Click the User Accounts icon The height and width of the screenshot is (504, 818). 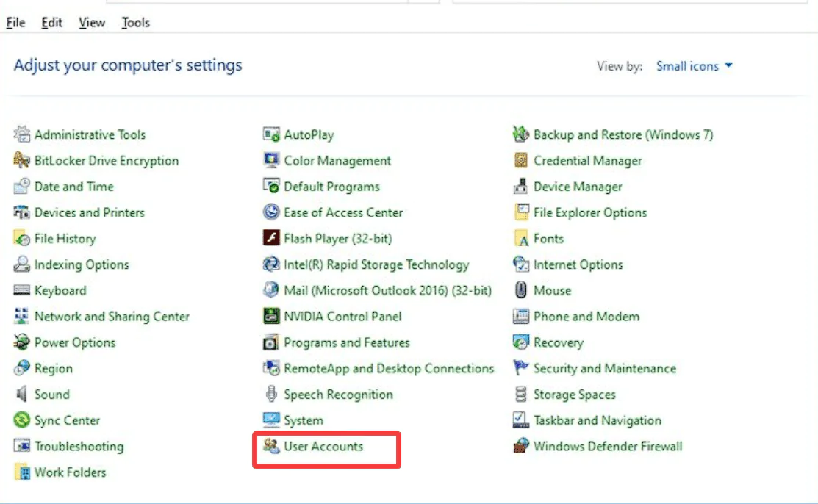(x=271, y=446)
